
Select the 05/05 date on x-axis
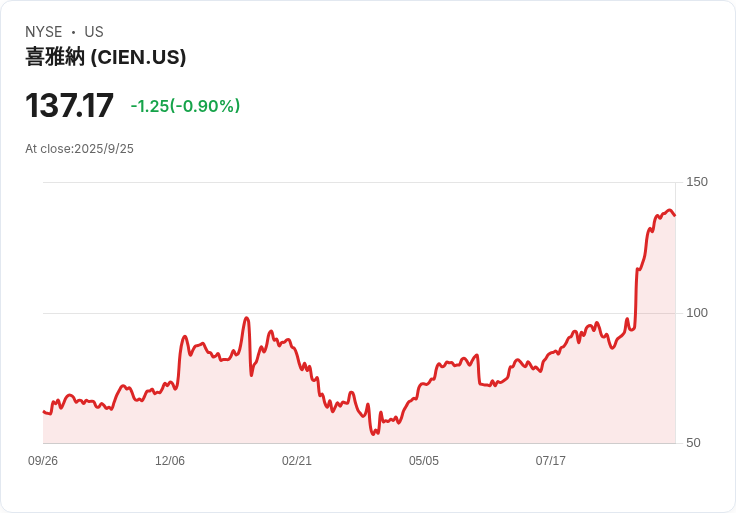coord(424,461)
